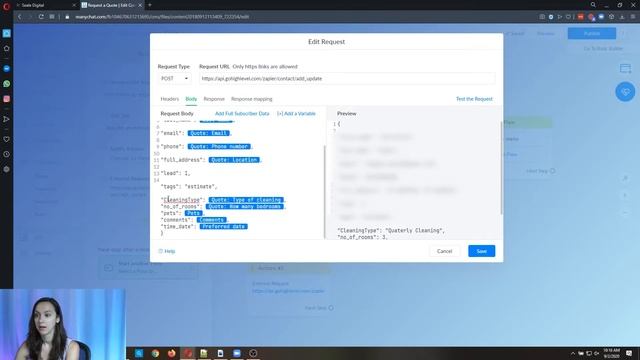
Task: Cancel the Edit Request dialog
Action: (x=444, y=251)
